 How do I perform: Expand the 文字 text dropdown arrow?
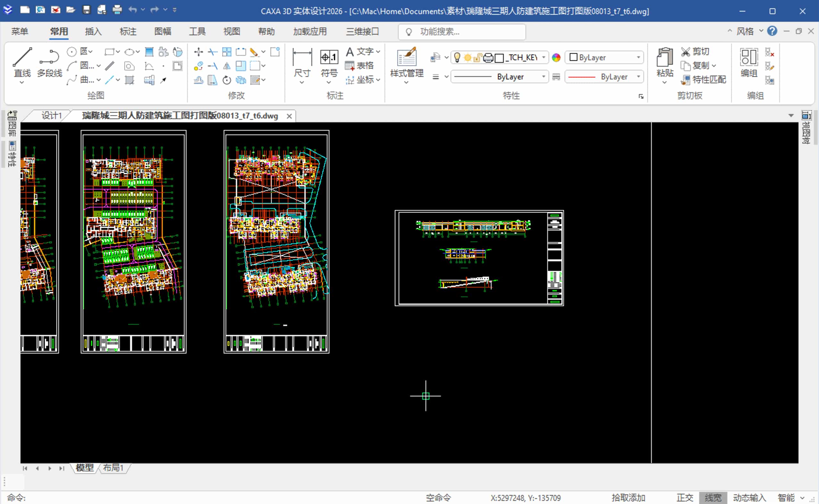pyautogui.click(x=378, y=52)
